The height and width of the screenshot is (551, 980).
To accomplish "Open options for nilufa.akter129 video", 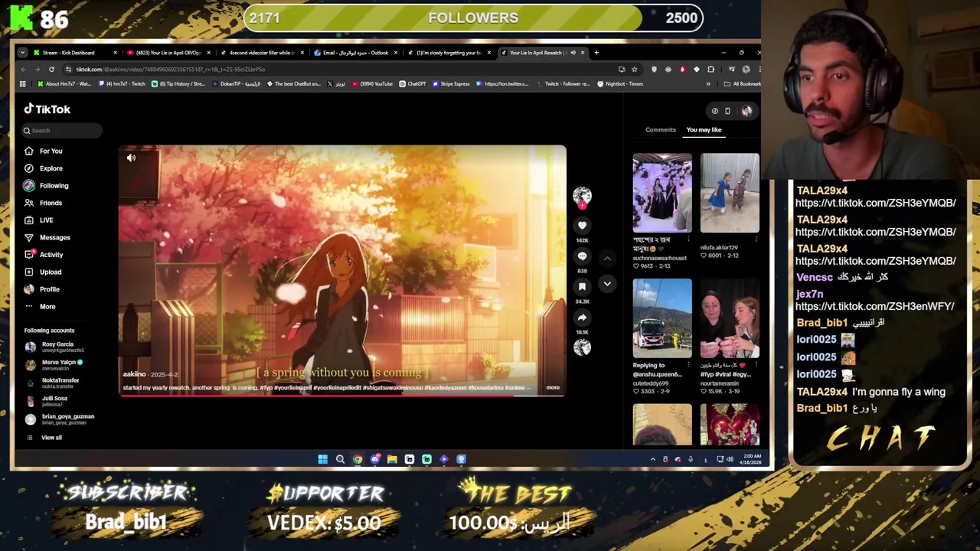I will 756,239.
